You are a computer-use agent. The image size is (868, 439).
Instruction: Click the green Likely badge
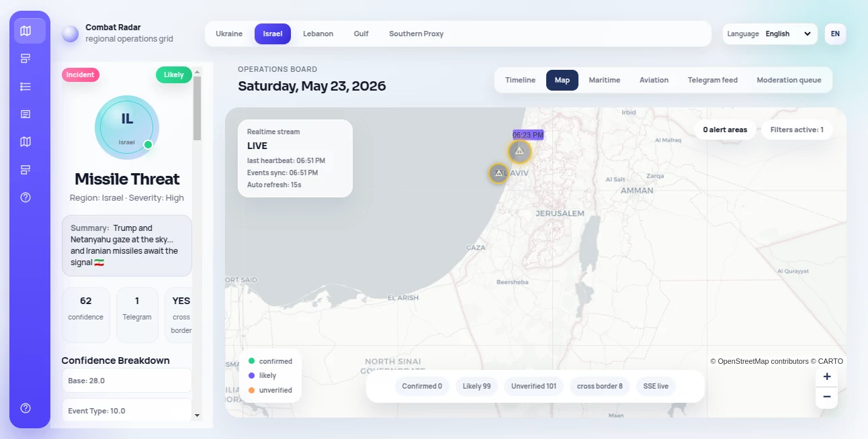click(174, 75)
